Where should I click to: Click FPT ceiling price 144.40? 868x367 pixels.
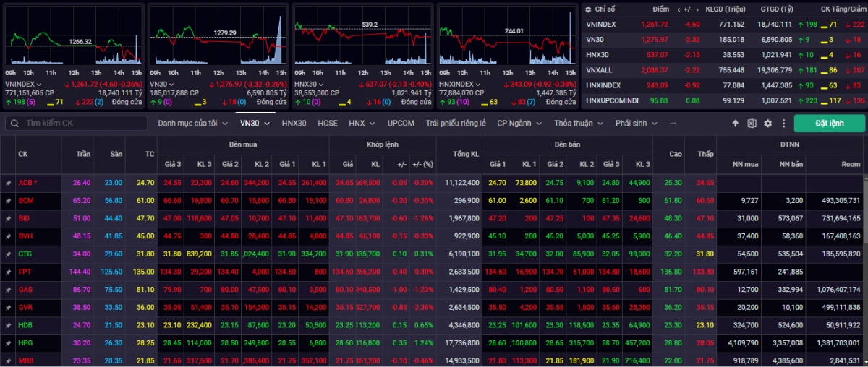click(79, 272)
